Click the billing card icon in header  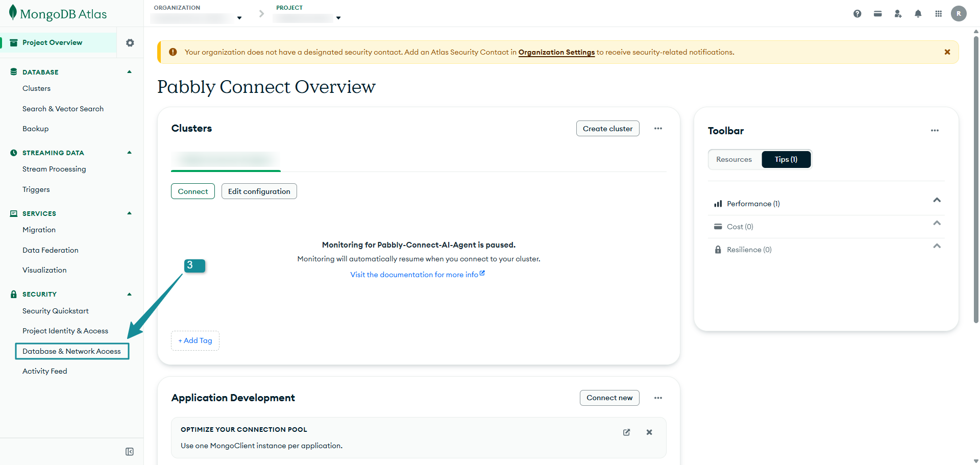877,14
